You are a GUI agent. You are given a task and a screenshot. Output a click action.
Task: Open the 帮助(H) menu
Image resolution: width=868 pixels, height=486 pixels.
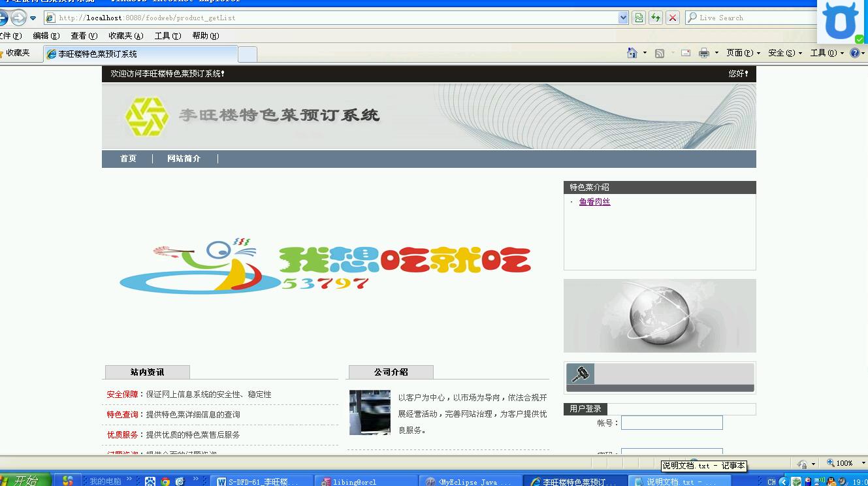pyautogui.click(x=206, y=36)
